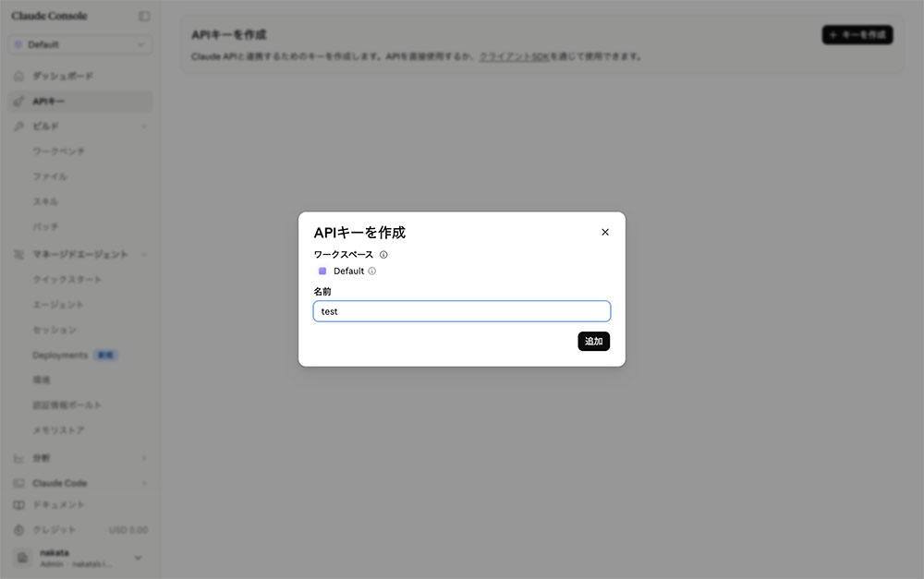Screen dimensions: 924x579
Task: Click the purple Default workspace swatch in dialog
Action: [x=322, y=271]
